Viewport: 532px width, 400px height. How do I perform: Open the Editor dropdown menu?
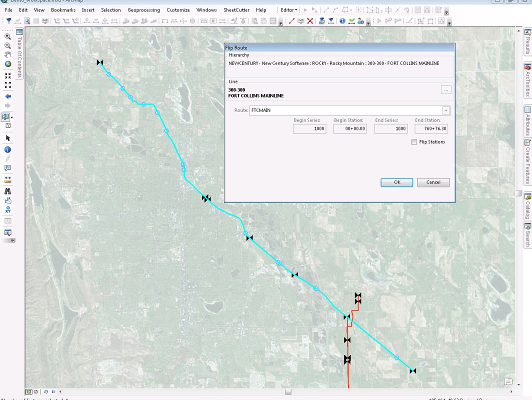tap(288, 10)
